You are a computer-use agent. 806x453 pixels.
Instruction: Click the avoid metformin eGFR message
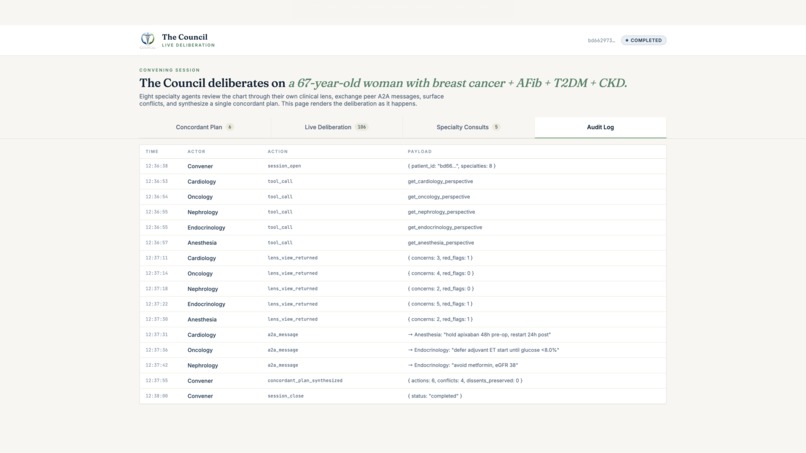pos(463,365)
